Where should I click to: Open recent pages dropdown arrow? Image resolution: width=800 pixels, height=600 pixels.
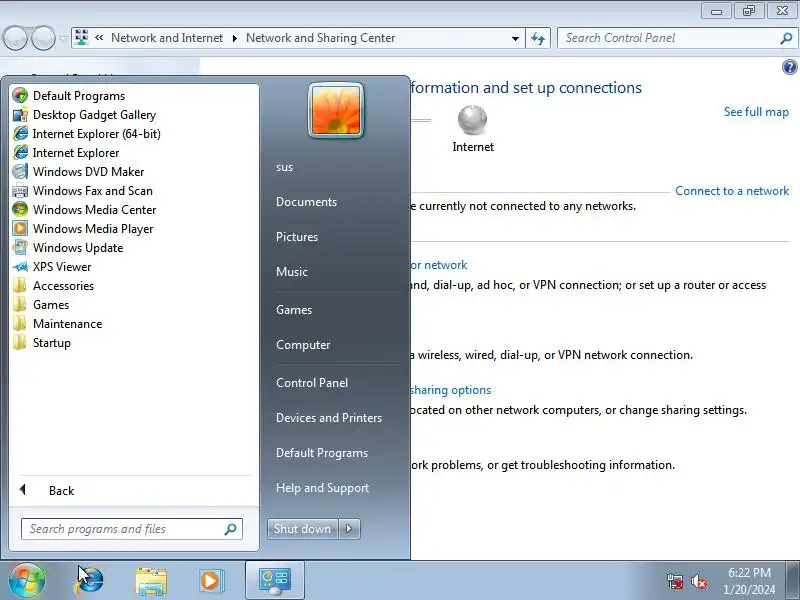63,39
